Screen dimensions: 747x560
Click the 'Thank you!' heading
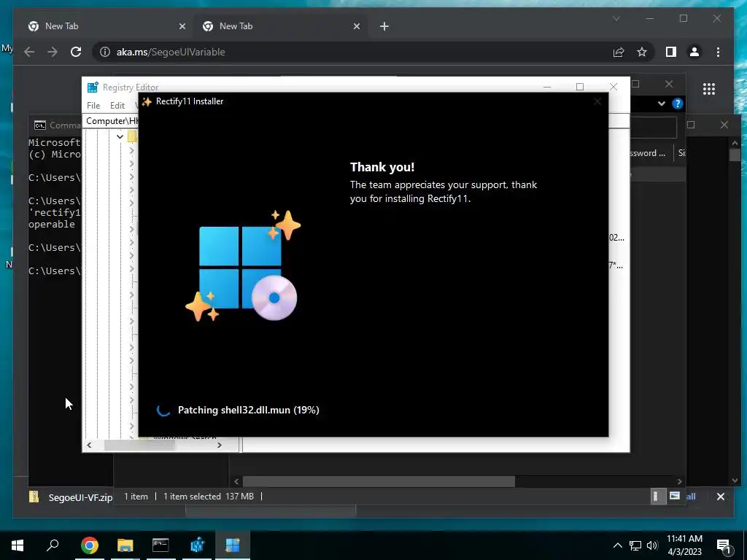(382, 167)
